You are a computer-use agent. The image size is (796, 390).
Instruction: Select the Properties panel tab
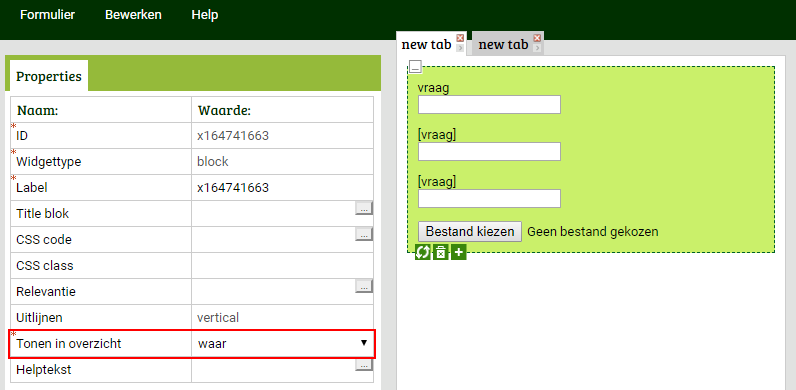tap(49, 76)
